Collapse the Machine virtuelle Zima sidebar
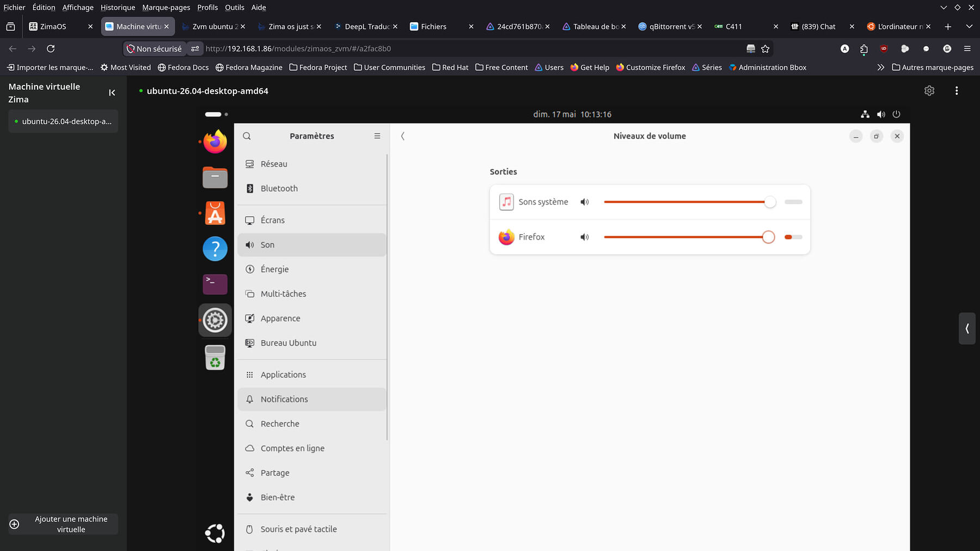Image resolution: width=980 pixels, height=551 pixels. 112,93
